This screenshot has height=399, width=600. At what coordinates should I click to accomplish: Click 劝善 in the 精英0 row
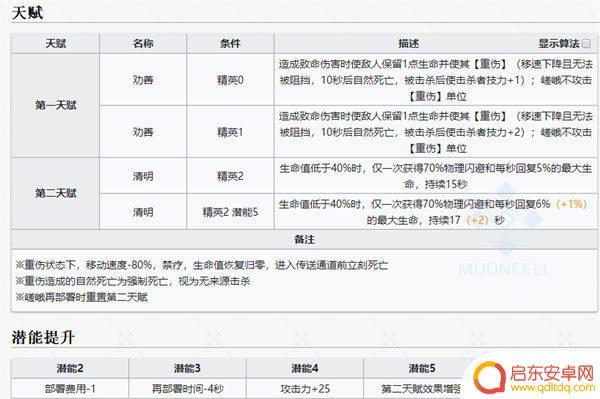(143, 80)
